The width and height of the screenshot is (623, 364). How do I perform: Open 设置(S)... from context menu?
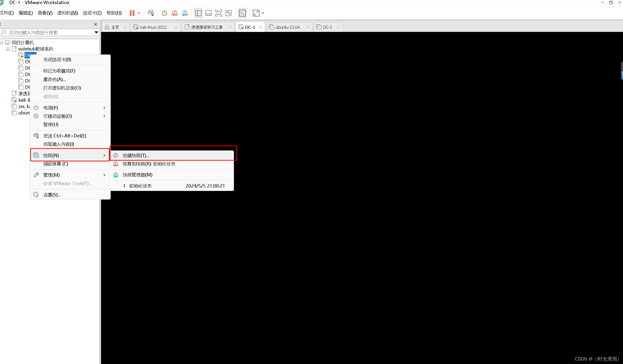point(70,195)
